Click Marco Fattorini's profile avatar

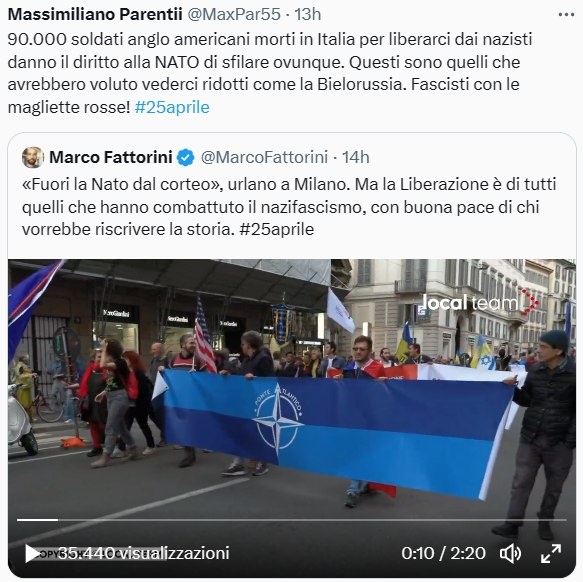click(x=33, y=157)
